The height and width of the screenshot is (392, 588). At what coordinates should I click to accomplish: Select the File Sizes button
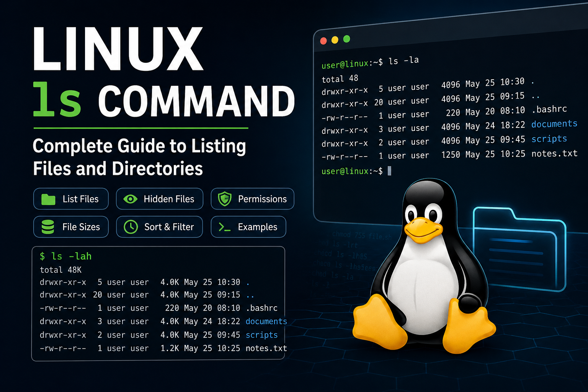pyautogui.click(x=71, y=227)
